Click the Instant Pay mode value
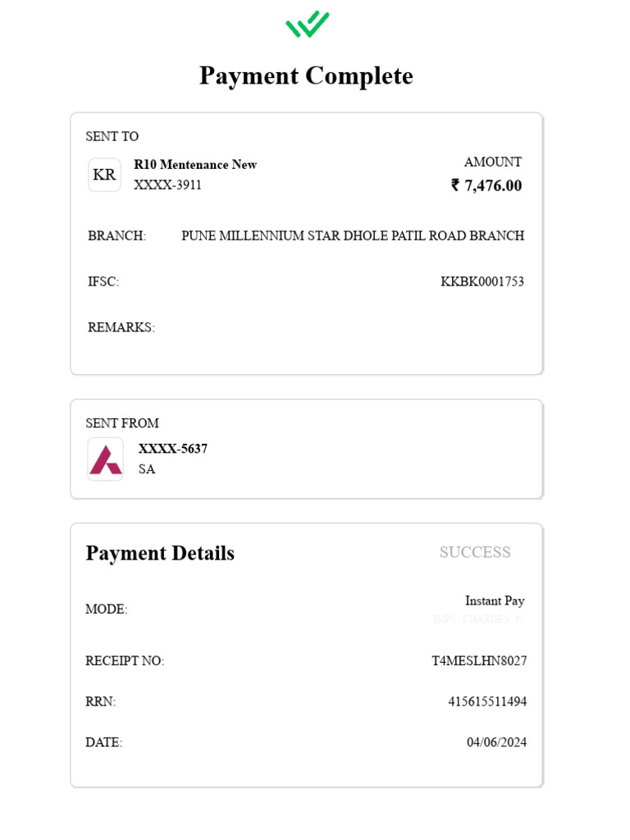630x840 pixels. [495, 601]
